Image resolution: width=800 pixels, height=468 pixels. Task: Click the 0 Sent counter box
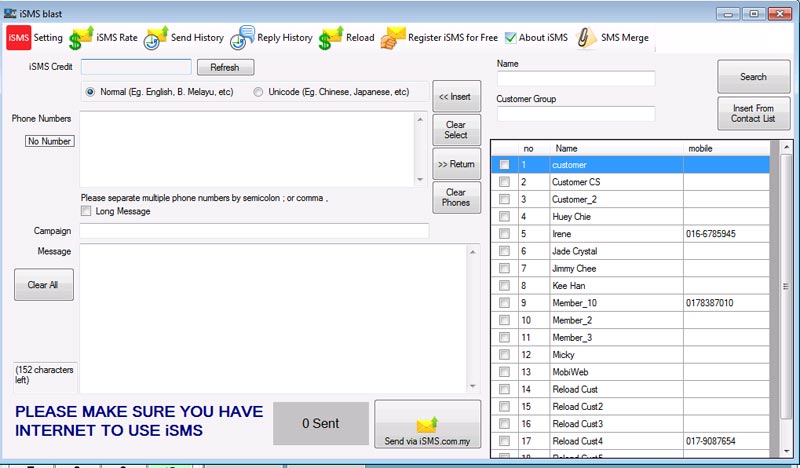point(321,423)
